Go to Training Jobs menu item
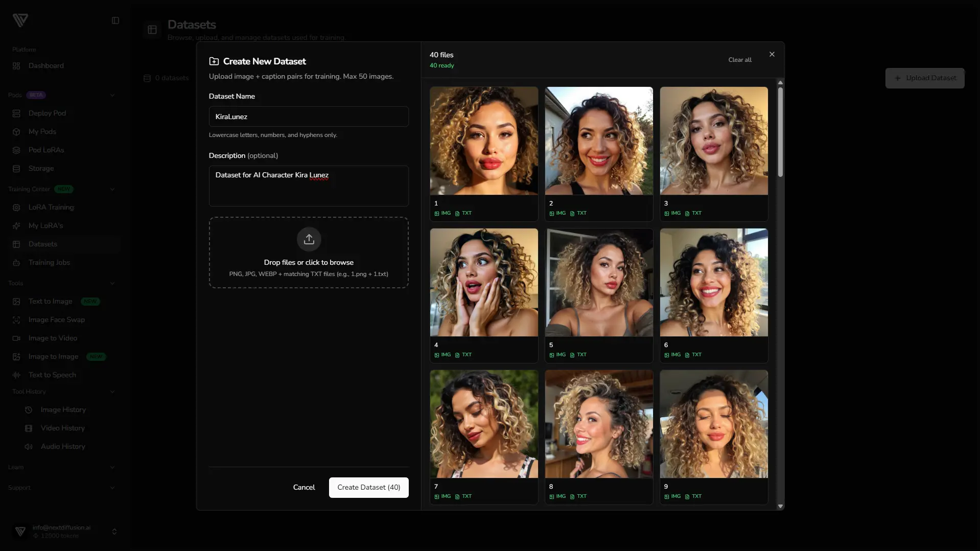 point(49,263)
